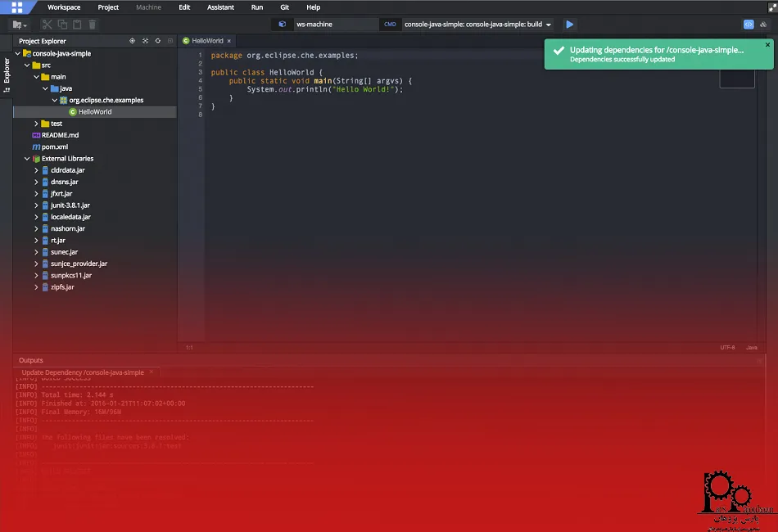The height and width of the screenshot is (532, 778).
Task: Open the build command dropdown
Action: (549, 25)
